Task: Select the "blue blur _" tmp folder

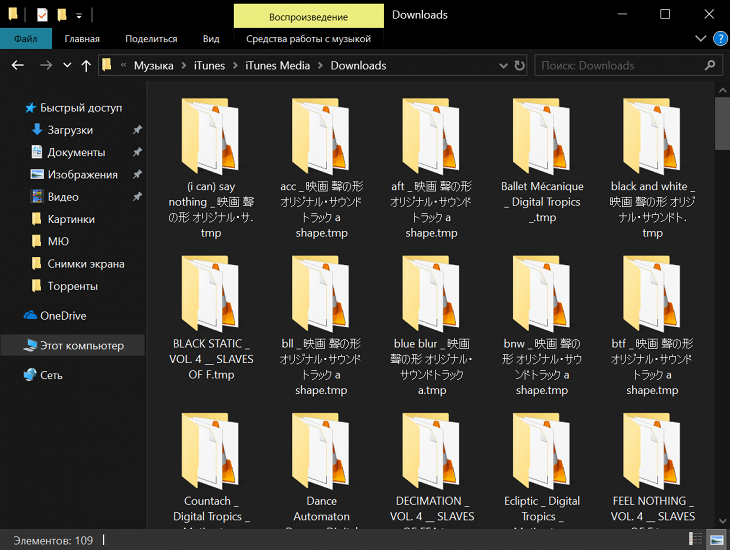Action: click(432, 325)
